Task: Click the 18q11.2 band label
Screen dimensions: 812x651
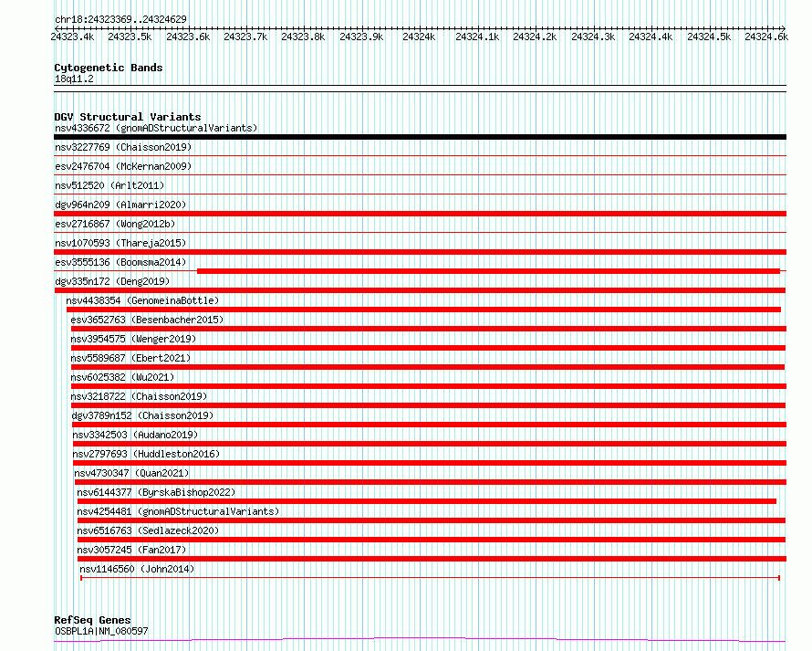Action: click(74, 79)
